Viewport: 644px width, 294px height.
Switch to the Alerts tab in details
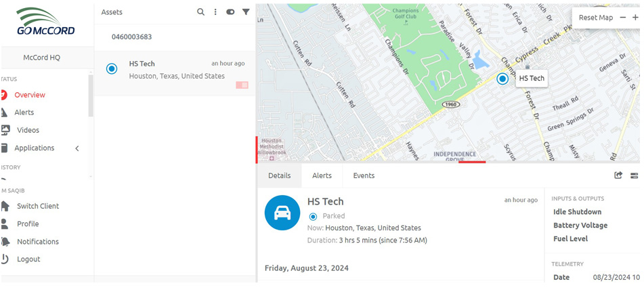pos(322,175)
